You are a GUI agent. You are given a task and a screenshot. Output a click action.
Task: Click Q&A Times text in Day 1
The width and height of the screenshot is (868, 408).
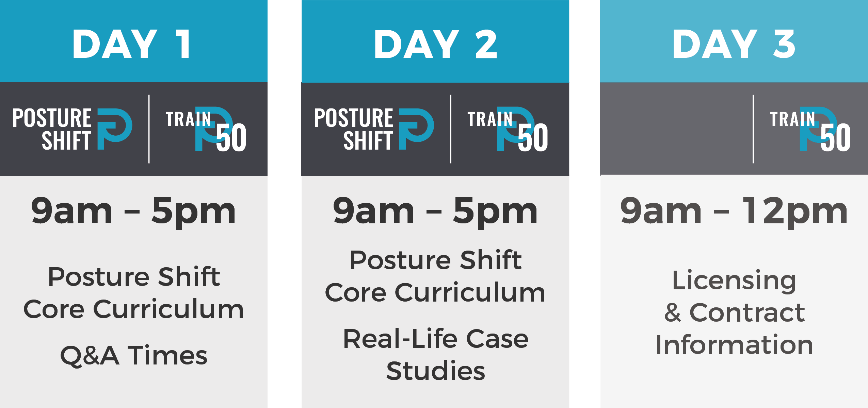coord(134,356)
